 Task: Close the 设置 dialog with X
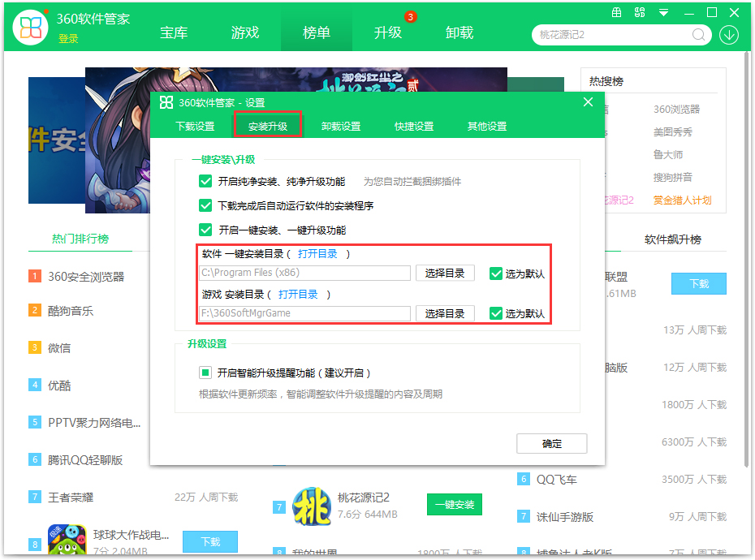(588, 102)
